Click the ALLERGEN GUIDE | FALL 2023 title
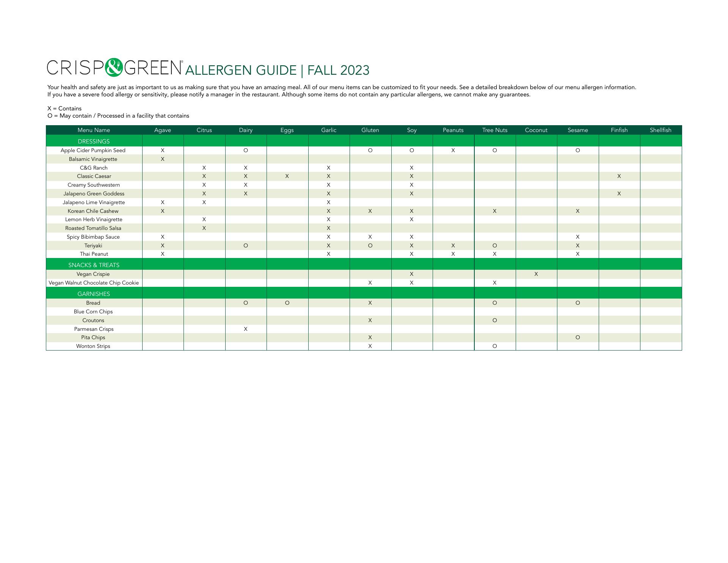 [277, 70]
